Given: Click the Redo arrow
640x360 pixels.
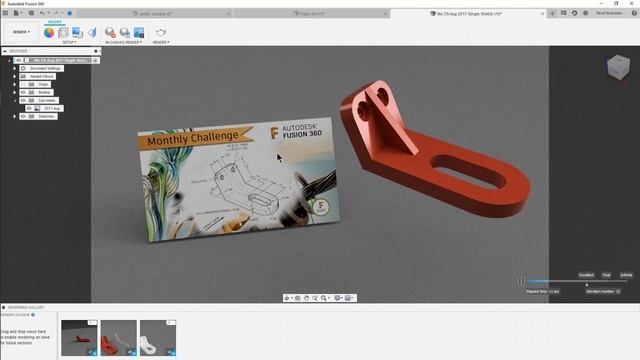Looking at the screenshot, I should pyautogui.click(x=56, y=13).
